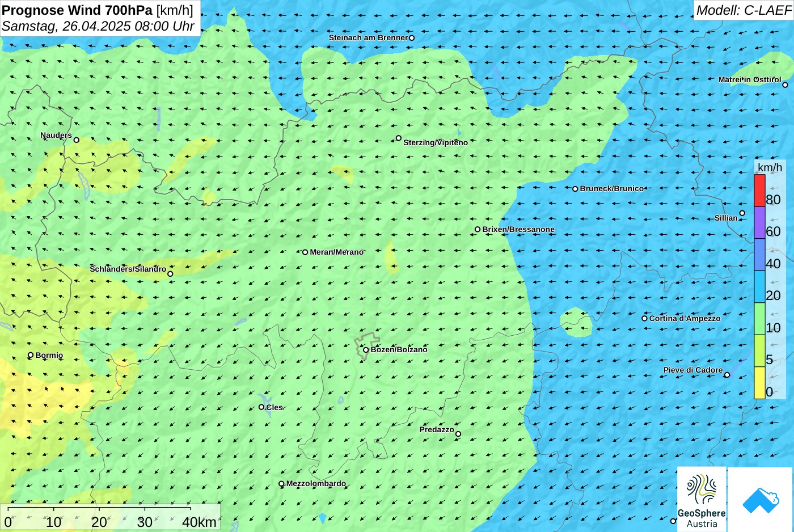
Task: Click the '20' scale bar label
Action: click(x=99, y=522)
